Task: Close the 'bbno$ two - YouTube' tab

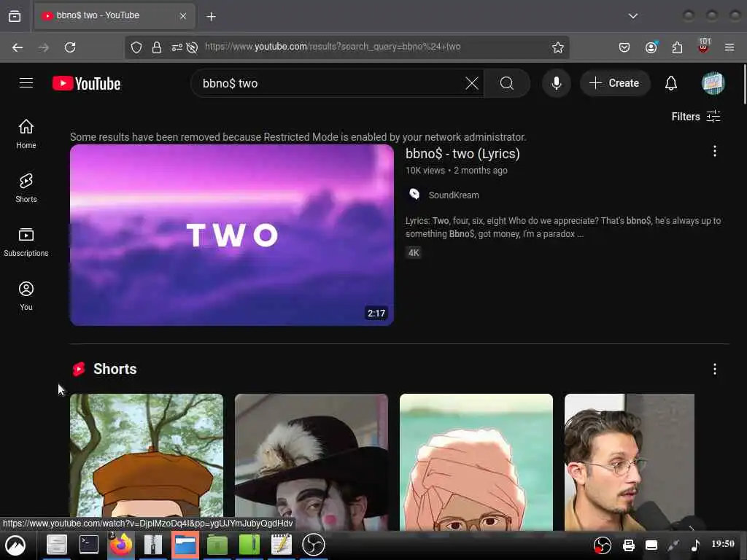Action: [x=183, y=16]
